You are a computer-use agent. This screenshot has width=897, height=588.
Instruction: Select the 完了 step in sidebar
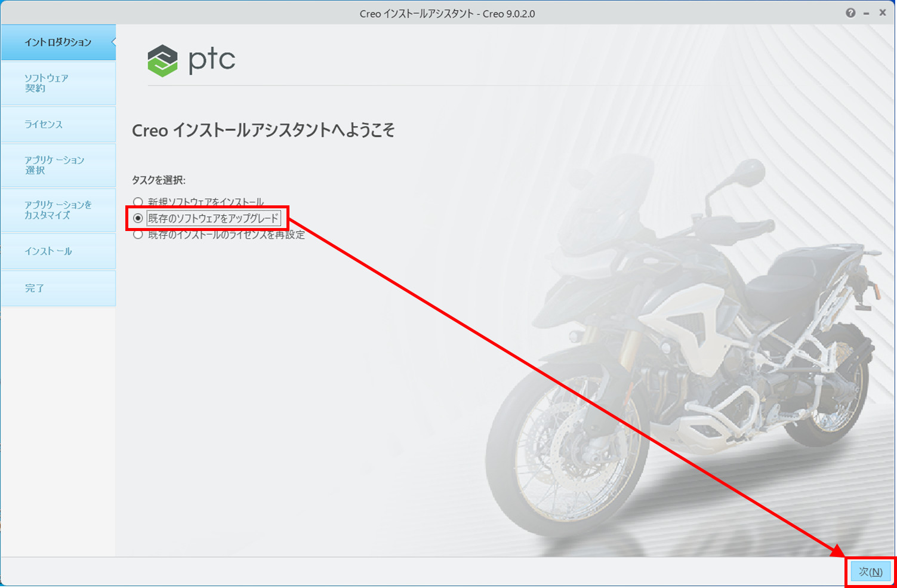tap(58, 288)
